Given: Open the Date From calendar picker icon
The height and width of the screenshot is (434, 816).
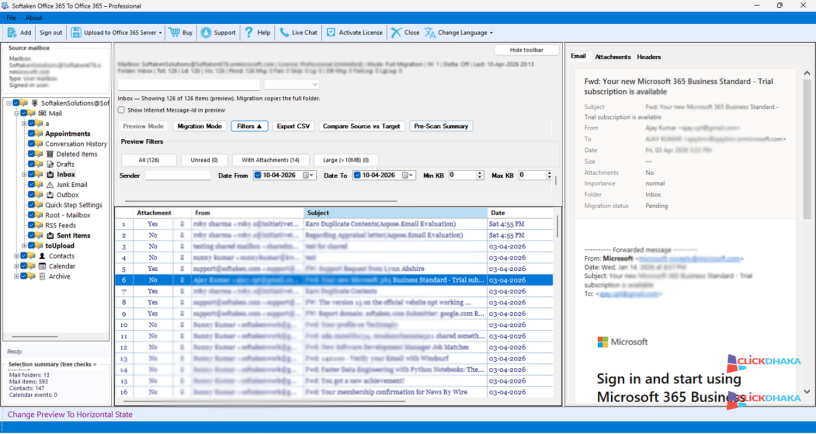Looking at the screenshot, I should tap(306, 175).
